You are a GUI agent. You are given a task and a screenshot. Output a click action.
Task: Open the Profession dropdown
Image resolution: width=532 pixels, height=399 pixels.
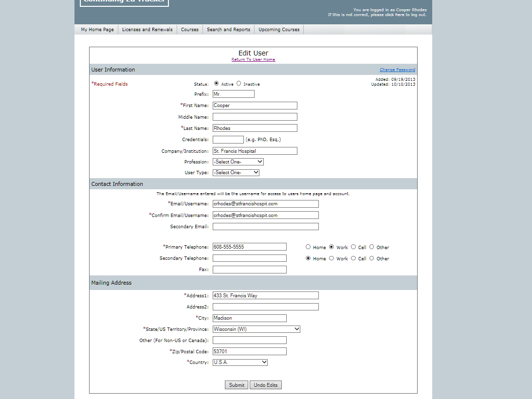tap(238, 162)
